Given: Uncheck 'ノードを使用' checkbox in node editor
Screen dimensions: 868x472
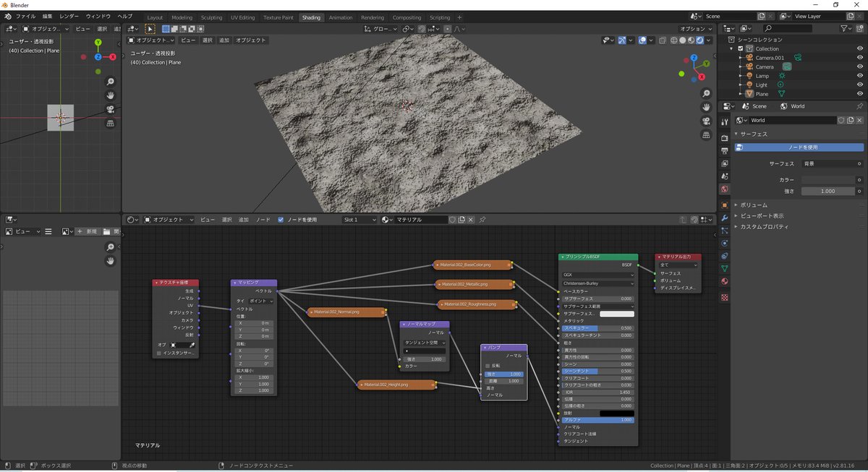Looking at the screenshot, I should point(281,220).
